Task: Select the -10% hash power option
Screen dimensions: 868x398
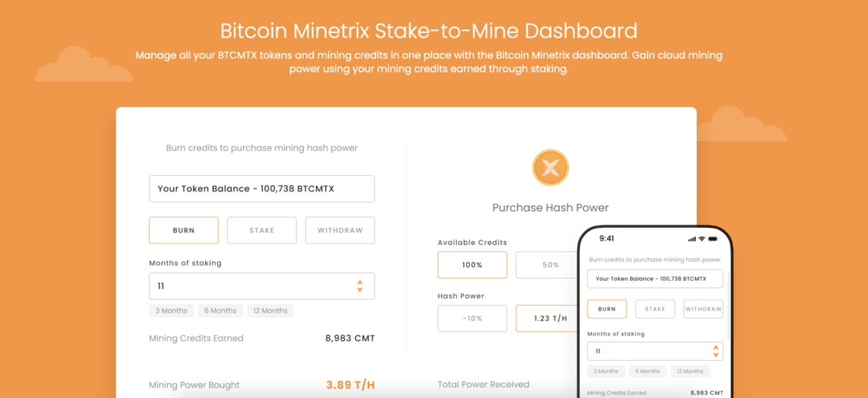Action: click(472, 318)
